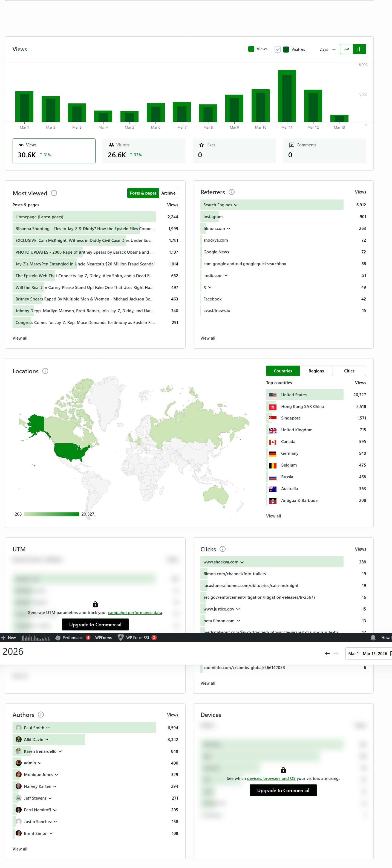Click the Mar 11 bar in chart
392x868 pixels.
(x=287, y=96)
